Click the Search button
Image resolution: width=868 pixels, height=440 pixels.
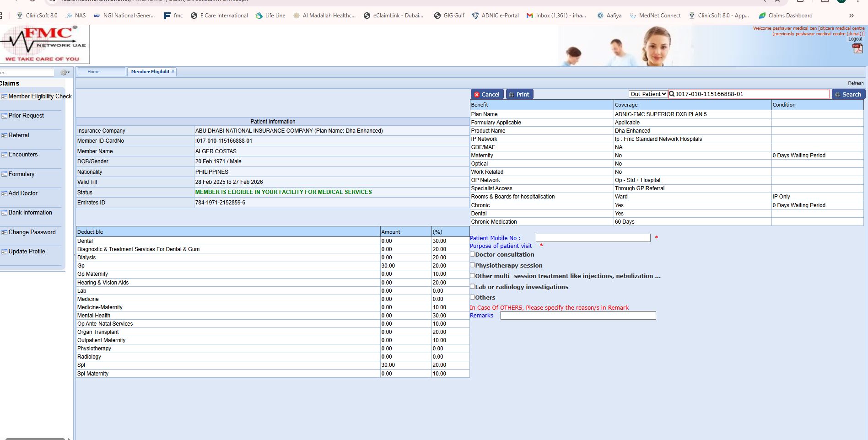point(848,94)
